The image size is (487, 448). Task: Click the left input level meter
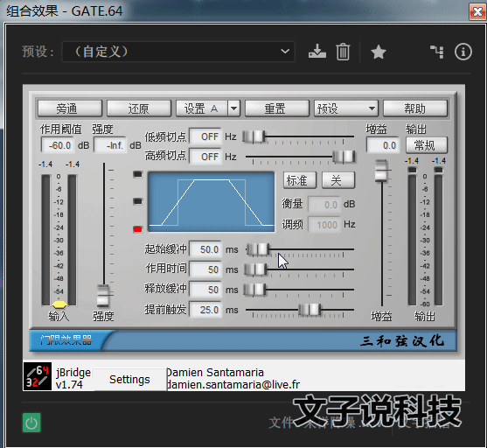(x=45, y=240)
